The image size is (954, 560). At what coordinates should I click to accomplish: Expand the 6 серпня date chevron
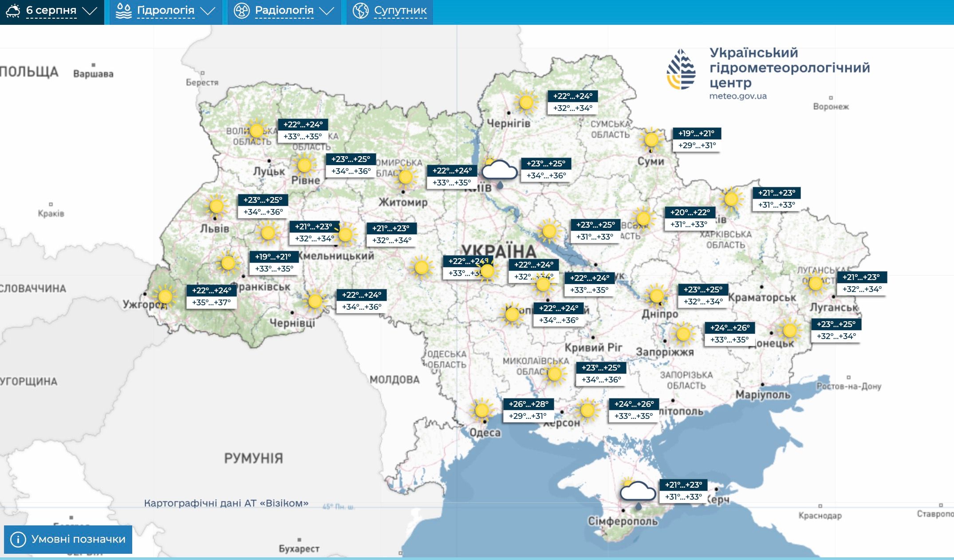click(x=90, y=11)
